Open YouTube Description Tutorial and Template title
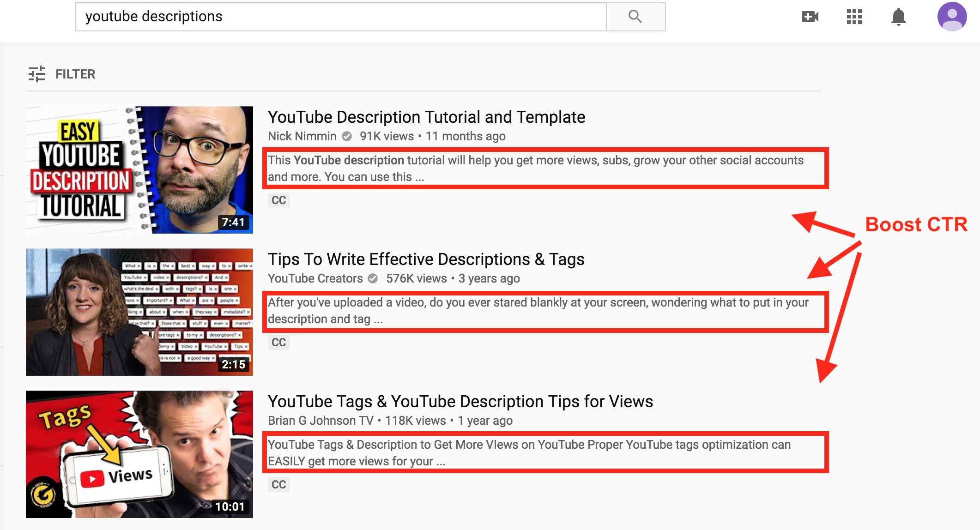The height and width of the screenshot is (530, 980). 426,117
